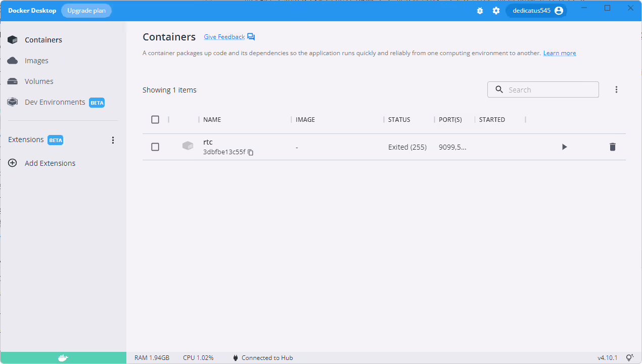The image size is (642, 364).
Task: Open Docker settings gear icon
Action: coord(496,11)
